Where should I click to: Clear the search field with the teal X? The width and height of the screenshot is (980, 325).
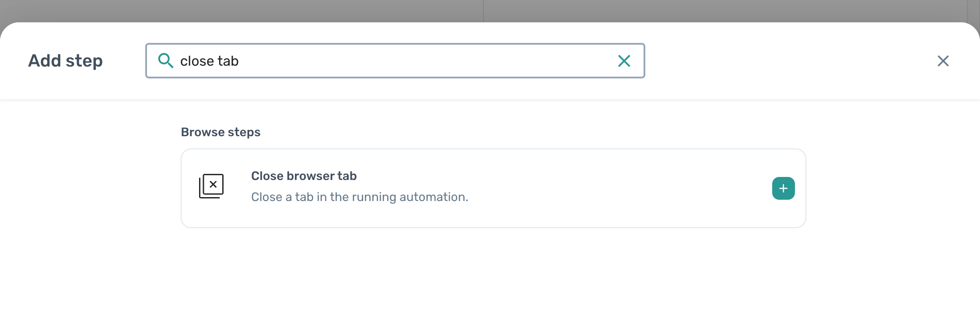click(624, 61)
